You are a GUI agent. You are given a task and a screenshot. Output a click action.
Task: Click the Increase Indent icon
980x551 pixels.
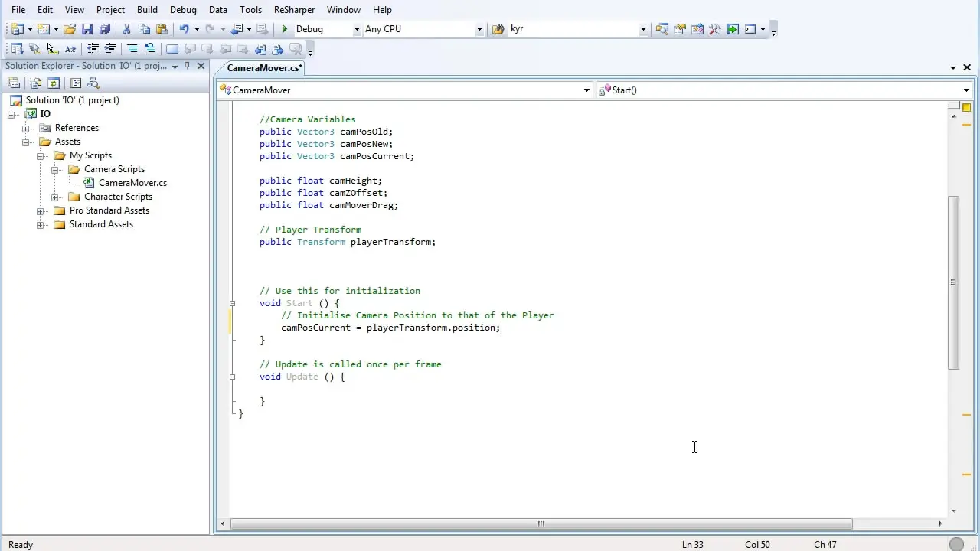[110, 49]
